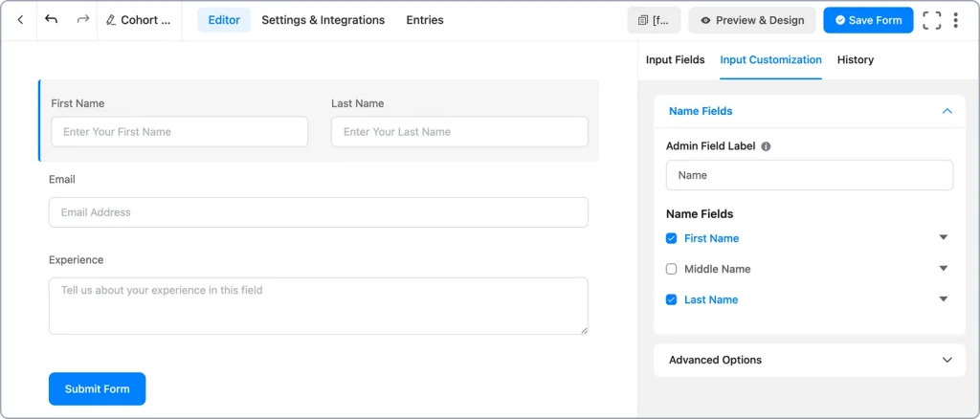Click the Experience text area
Screen dimensions: 980x419
point(318,306)
